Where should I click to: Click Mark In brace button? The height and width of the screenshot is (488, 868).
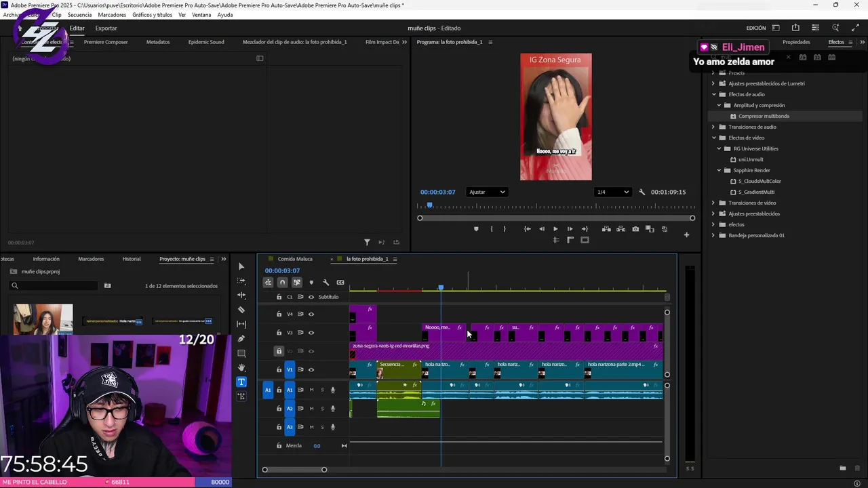492,229
